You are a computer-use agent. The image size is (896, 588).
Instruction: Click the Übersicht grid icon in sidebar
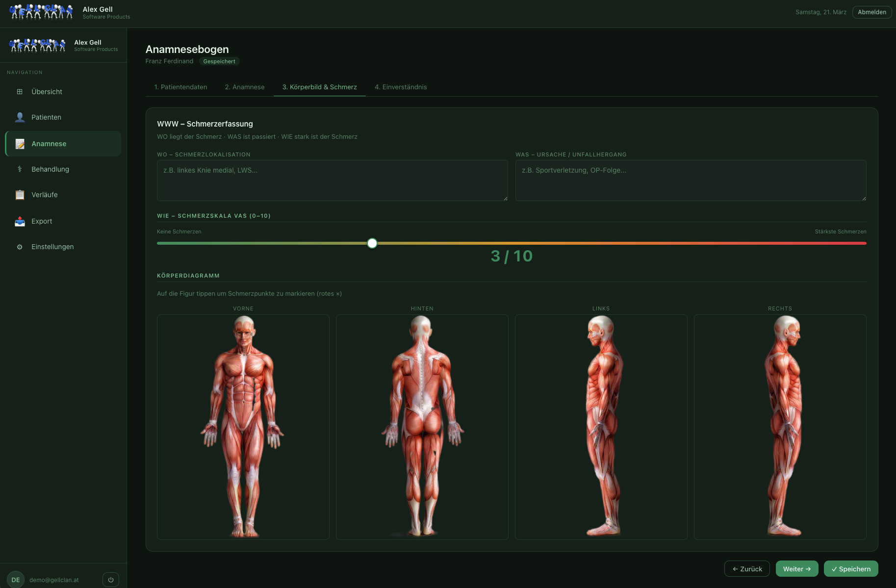[x=20, y=92]
